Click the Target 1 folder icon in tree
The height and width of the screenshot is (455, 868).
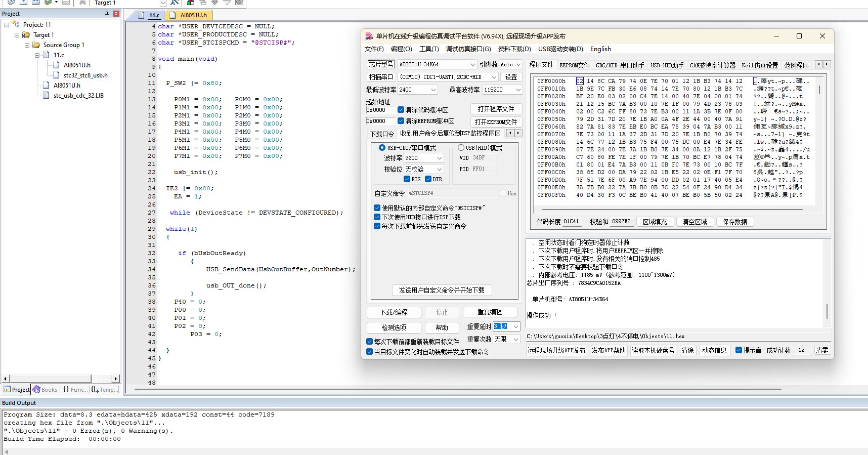(26, 35)
